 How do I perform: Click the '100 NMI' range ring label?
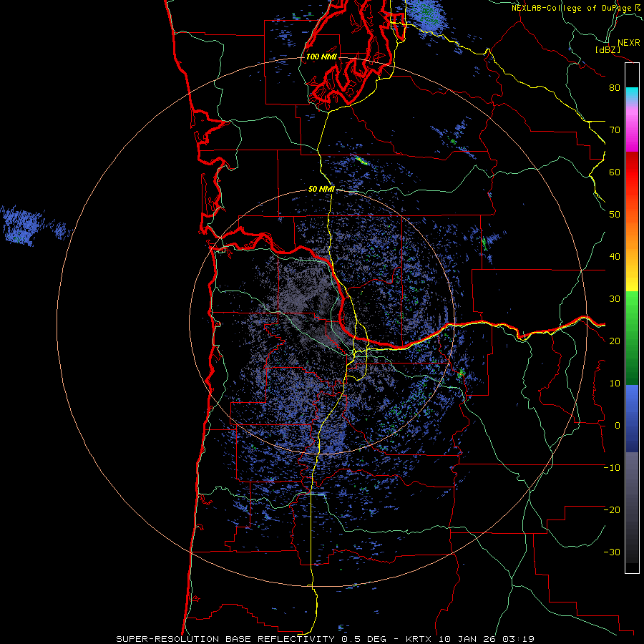pos(321,57)
